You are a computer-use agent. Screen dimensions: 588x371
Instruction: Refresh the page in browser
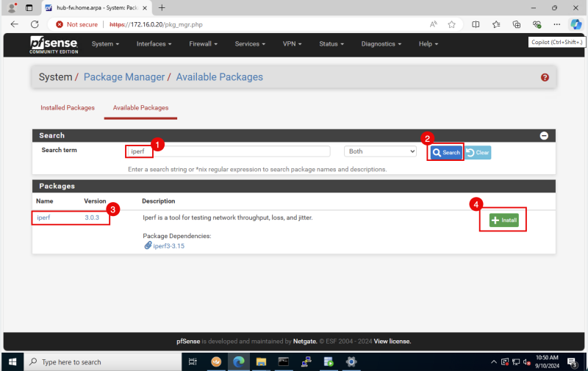pos(34,24)
